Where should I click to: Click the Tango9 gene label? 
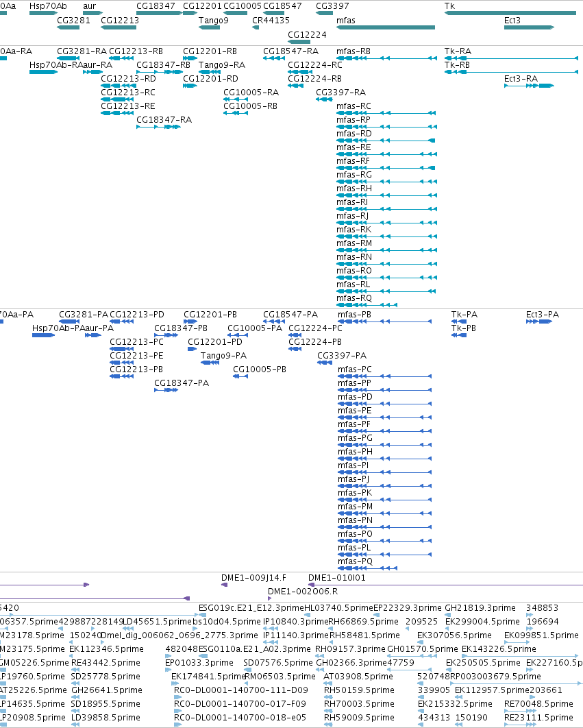214,21
